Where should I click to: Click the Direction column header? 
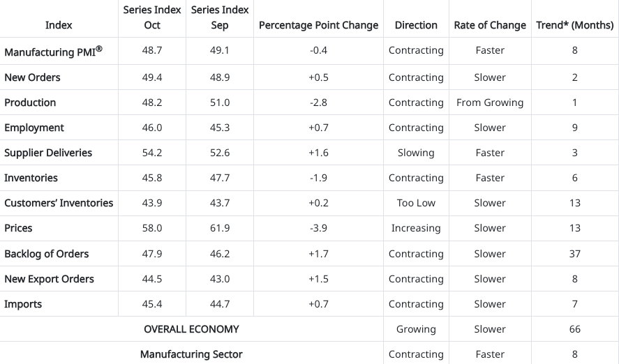[x=416, y=25]
